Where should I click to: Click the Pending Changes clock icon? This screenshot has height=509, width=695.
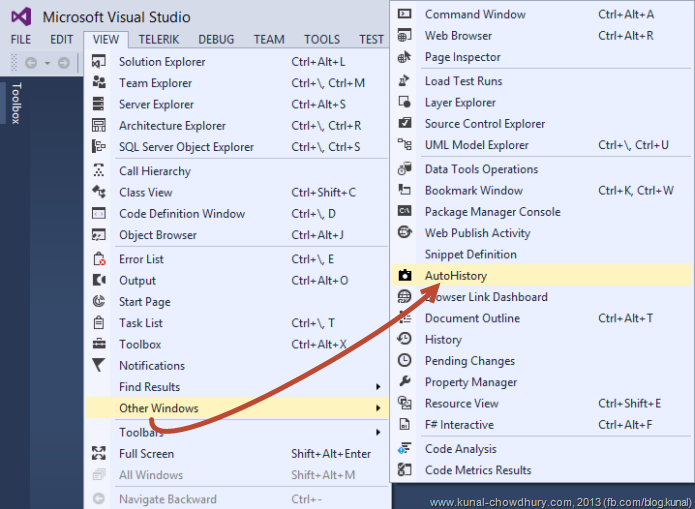pyautogui.click(x=404, y=361)
